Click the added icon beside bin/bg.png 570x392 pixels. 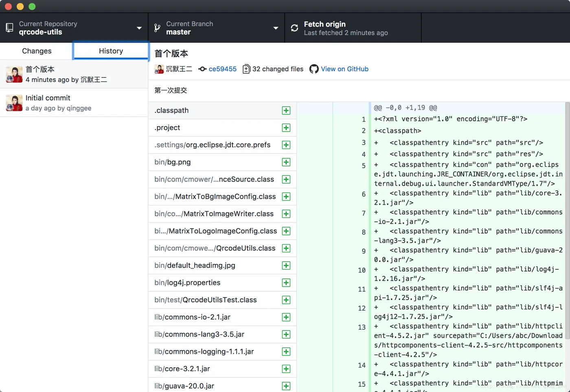tap(286, 162)
